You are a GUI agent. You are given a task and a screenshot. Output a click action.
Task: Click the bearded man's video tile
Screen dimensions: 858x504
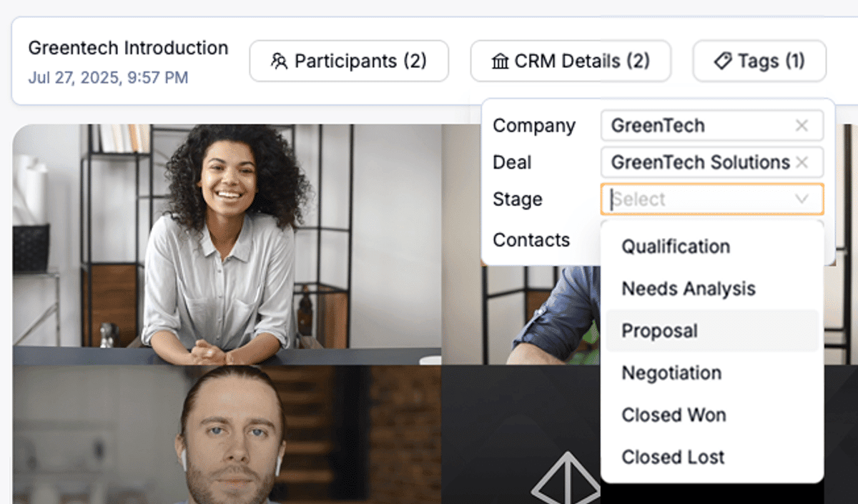[227, 435]
